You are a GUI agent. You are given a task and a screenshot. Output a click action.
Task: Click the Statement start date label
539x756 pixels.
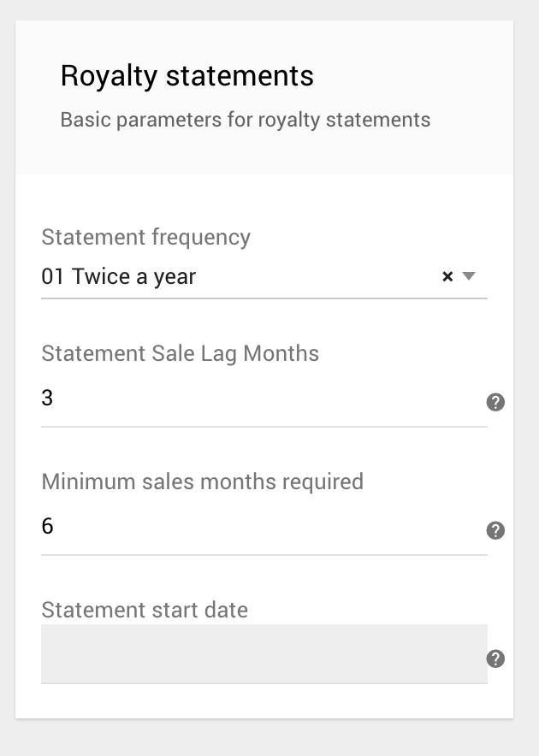(x=144, y=610)
